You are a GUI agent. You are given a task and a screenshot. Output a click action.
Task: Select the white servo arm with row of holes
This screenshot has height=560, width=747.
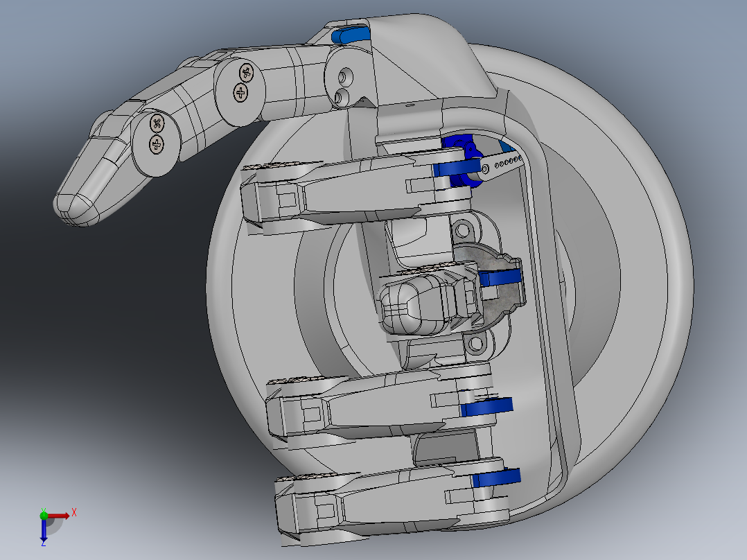[x=501, y=165]
